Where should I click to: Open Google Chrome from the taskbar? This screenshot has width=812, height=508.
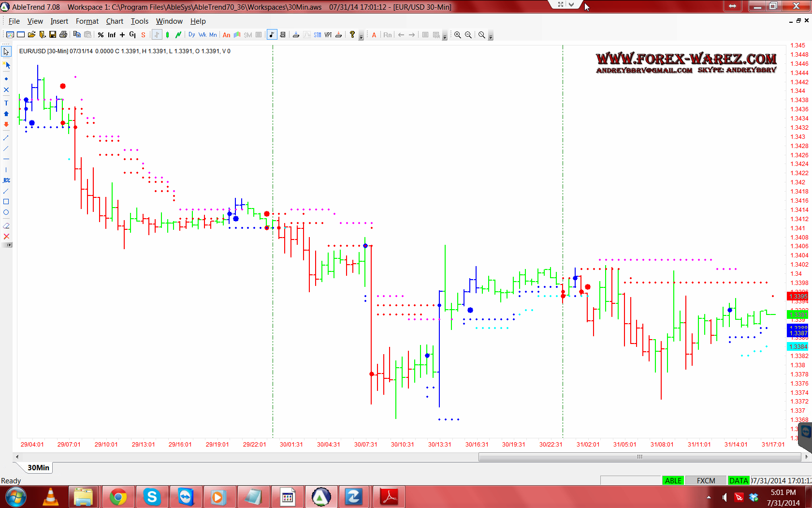pyautogui.click(x=118, y=497)
